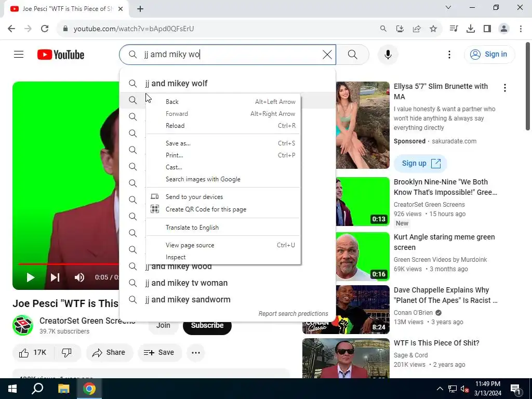532x399 pixels.
Task: Toggle the Chrome side panel
Action: coord(487,29)
